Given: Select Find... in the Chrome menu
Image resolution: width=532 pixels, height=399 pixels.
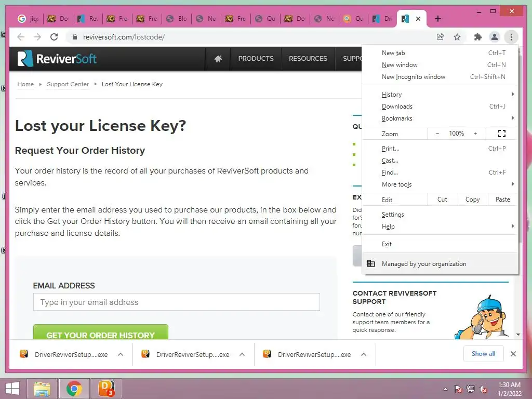Looking at the screenshot, I should (x=440, y=172).
